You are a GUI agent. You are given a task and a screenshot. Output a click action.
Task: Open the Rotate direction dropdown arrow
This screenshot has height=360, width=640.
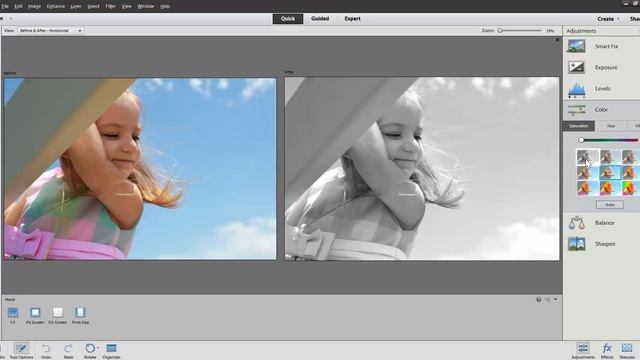(x=98, y=348)
